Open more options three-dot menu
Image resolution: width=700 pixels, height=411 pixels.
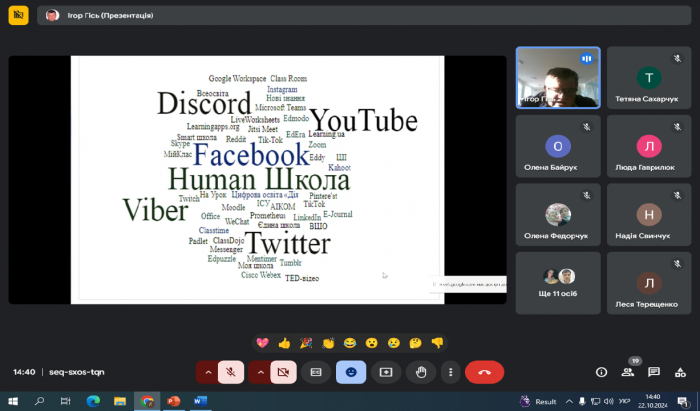point(451,372)
